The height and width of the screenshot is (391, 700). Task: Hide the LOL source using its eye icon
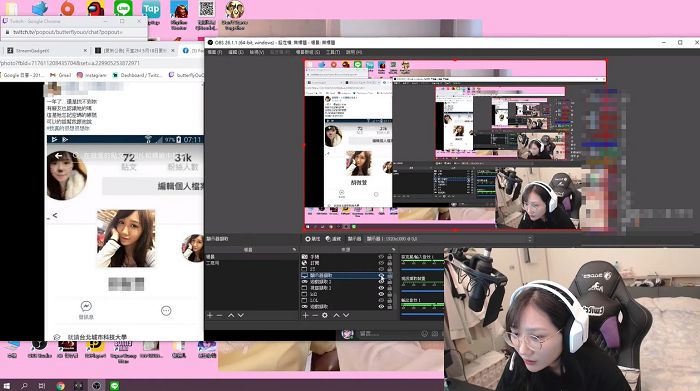coord(381,300)
